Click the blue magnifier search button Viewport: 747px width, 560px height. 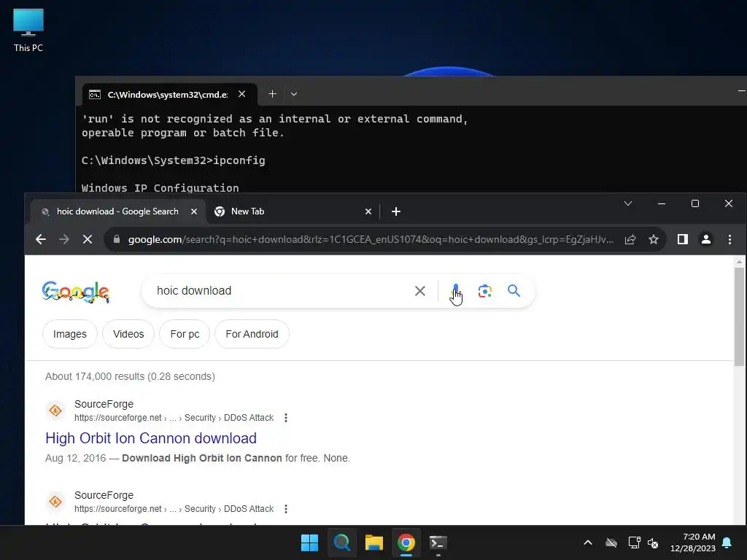coord(514,290)
